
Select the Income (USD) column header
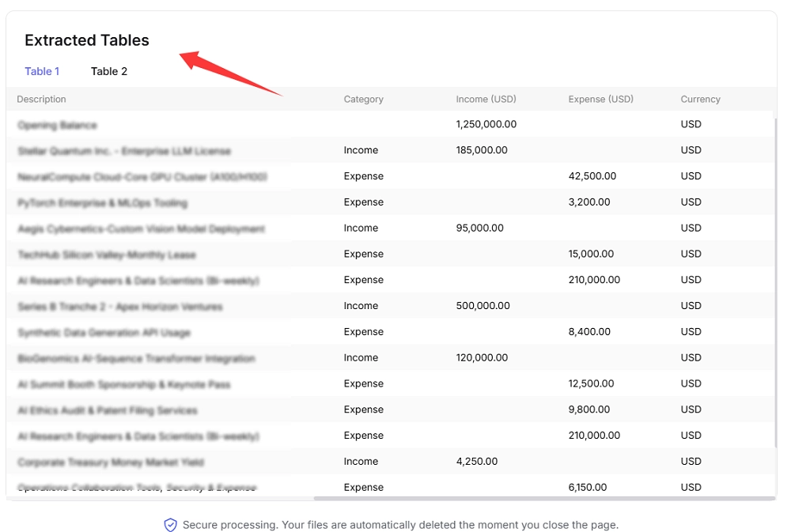coord(486,99)
